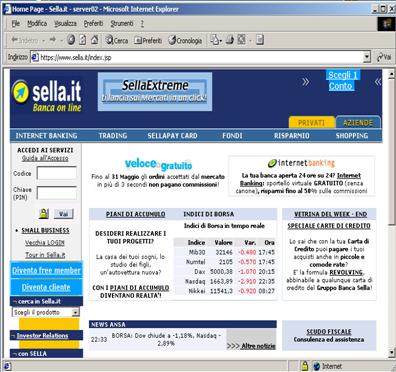Open the Strumenti menu
Screen dimensions: 396x372
(x=122, y=23)
